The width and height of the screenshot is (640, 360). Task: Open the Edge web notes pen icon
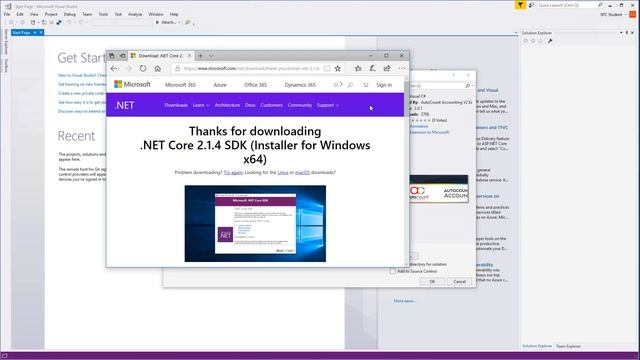point(372,69)
